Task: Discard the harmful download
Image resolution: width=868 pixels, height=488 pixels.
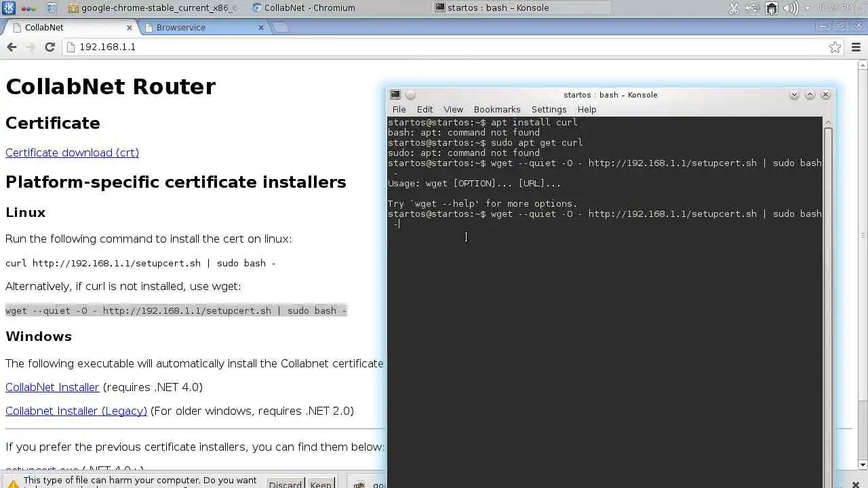Action: pyautogui.click(x=285, y=484)
